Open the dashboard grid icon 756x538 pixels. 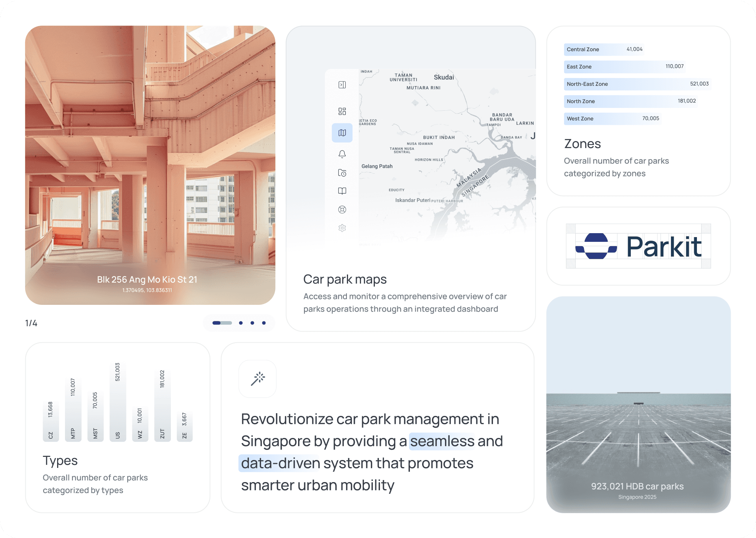tap(342, 111)
